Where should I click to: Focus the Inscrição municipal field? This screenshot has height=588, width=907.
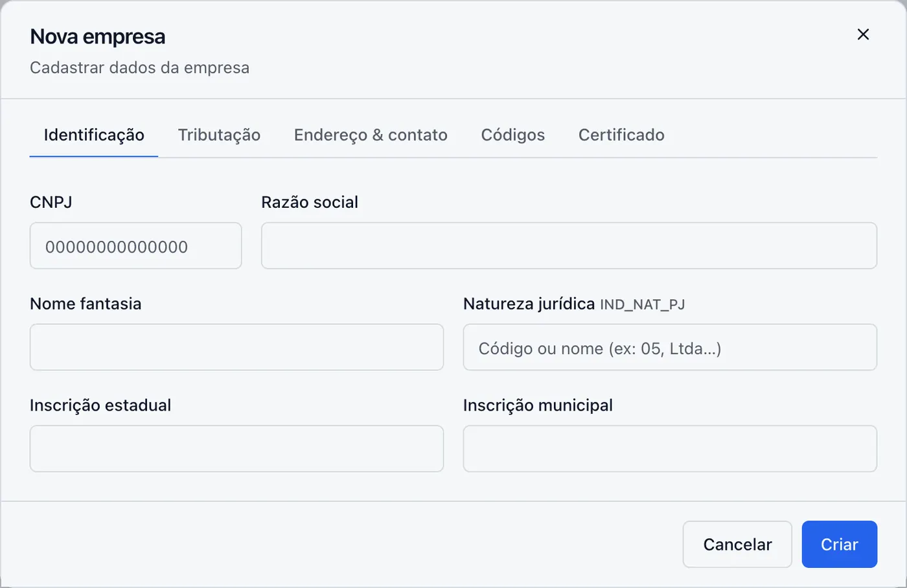click(670, 449)
